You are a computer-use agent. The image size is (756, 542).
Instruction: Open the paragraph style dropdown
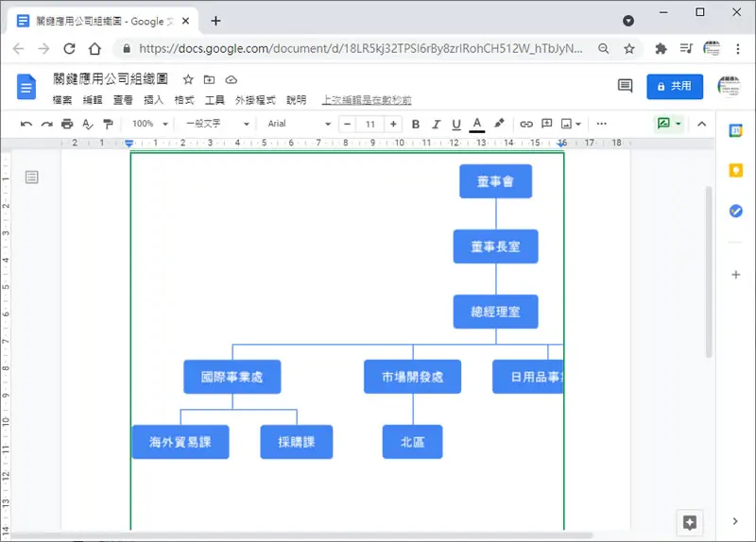pyautogui.click(x=217, y=124)
